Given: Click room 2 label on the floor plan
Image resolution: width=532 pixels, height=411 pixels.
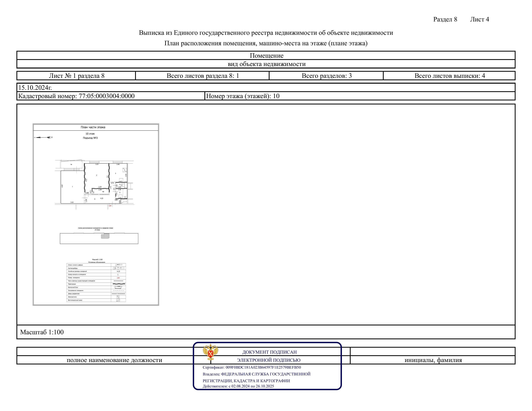Looking at the screenshot, I should point(96,175).
